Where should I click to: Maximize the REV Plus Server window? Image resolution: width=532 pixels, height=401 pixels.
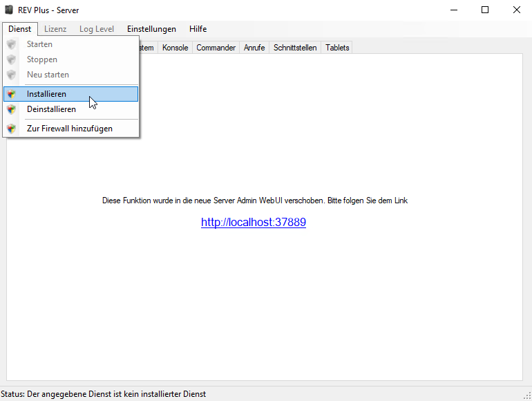pos(485,10)
